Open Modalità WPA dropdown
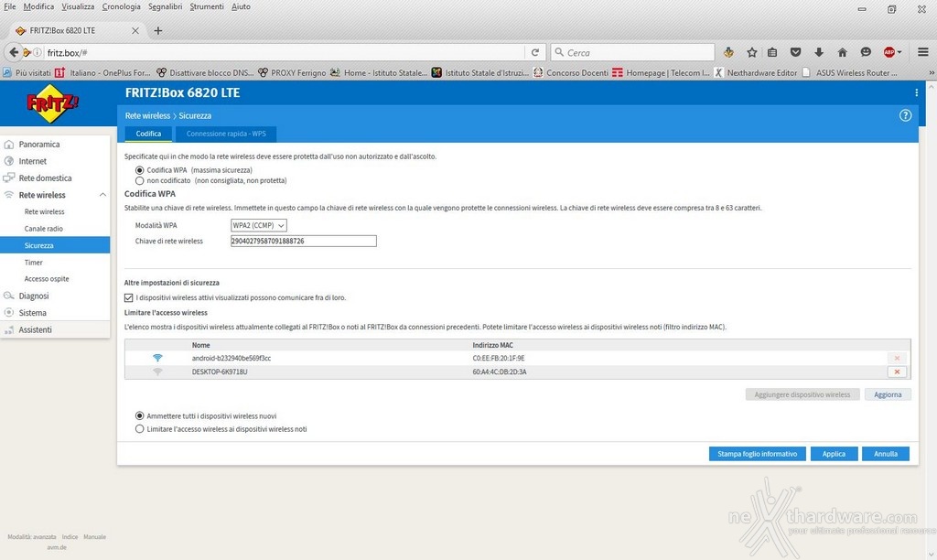The image size is (937, 560). [x=259, y=225]
